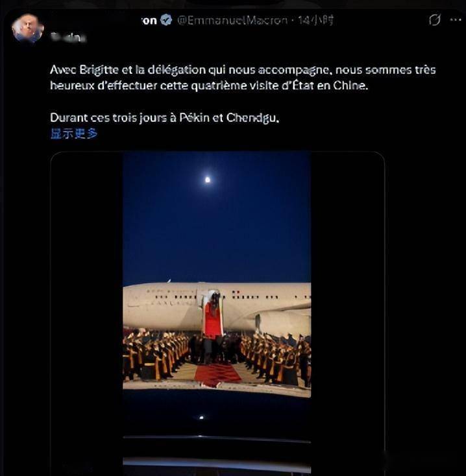Click the paragraph starting "Avec Brigitte"
The width and height of the screenshot is (466, 476).
click(242, 78)
